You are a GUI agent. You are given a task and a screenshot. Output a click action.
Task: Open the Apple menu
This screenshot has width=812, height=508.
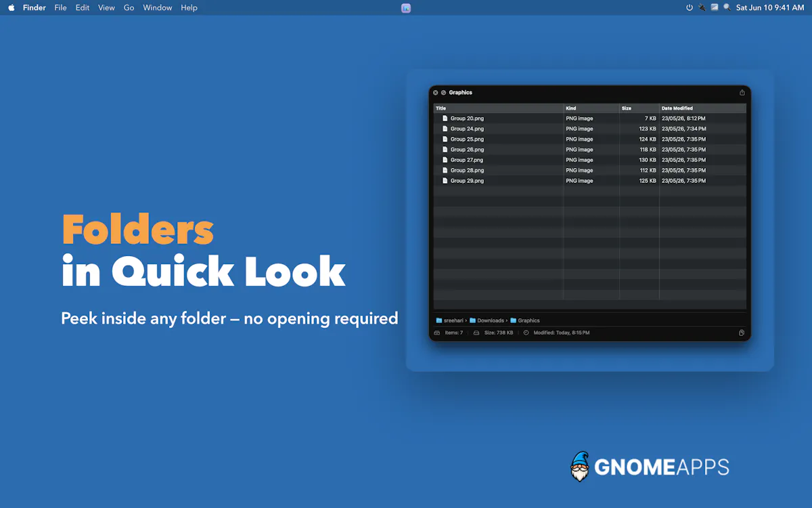12,7
